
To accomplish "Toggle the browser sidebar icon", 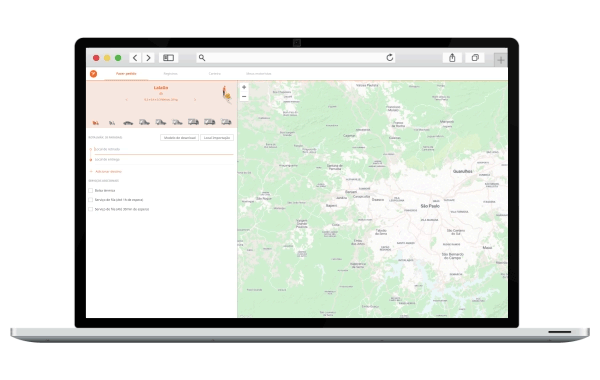I will pyautogui.click(x=168, y=58).
